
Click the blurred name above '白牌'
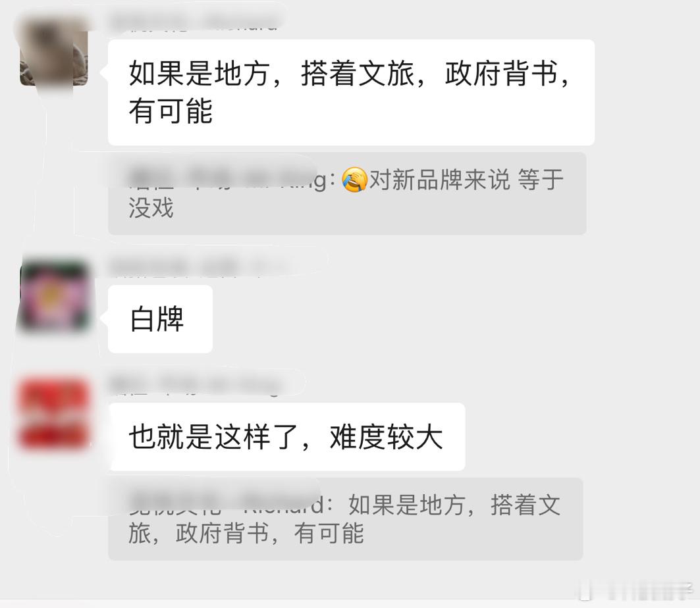pos(196,267)
